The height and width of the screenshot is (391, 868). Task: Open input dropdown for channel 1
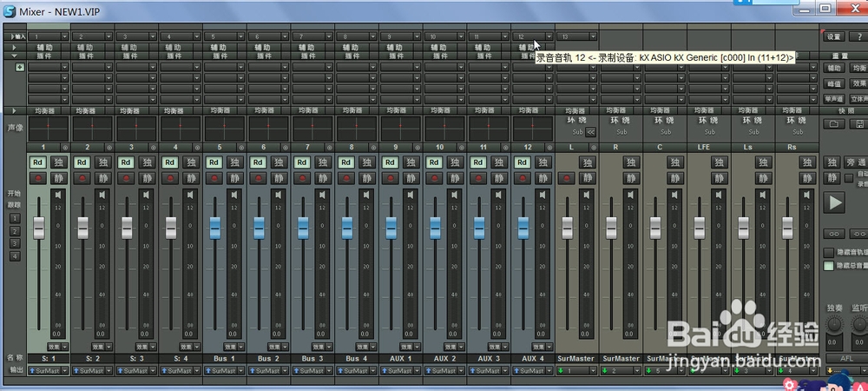65,36
